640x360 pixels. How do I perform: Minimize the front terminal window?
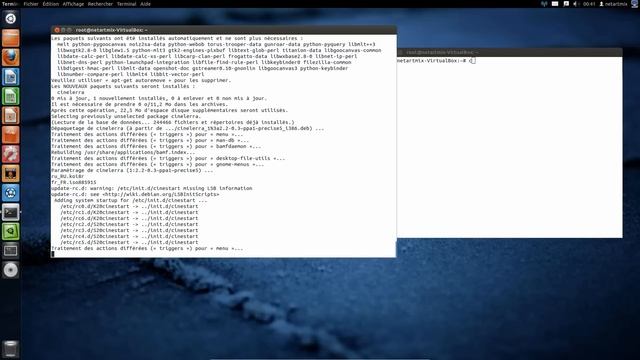(63, 30)
